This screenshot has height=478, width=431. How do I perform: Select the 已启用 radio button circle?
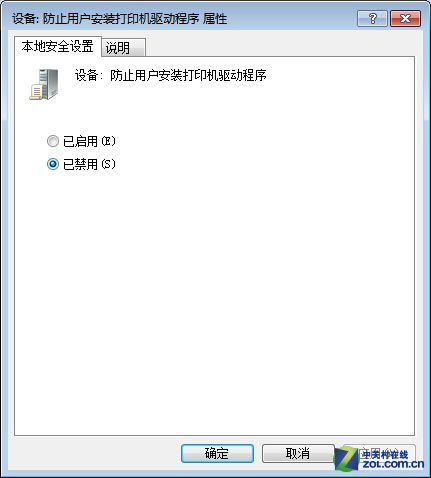click(x=53, y=141)
